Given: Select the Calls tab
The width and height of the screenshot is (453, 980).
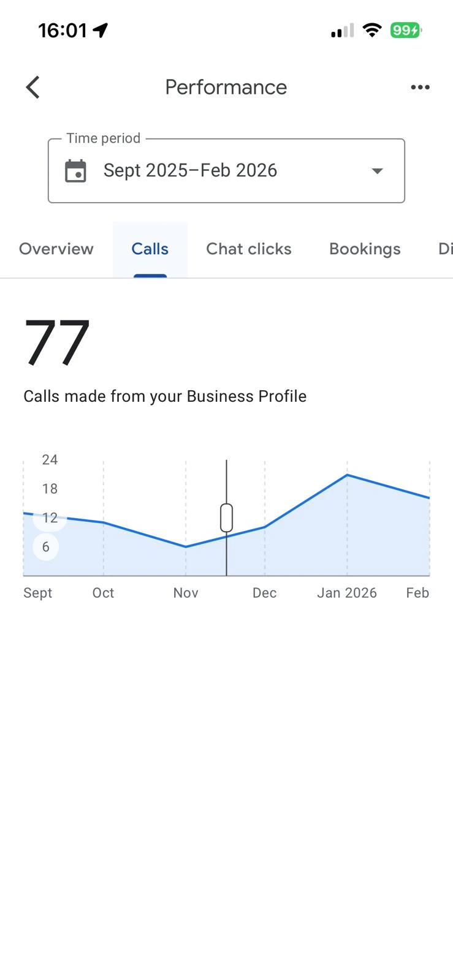Looking at the screenshot, I should tap(150, 249).
